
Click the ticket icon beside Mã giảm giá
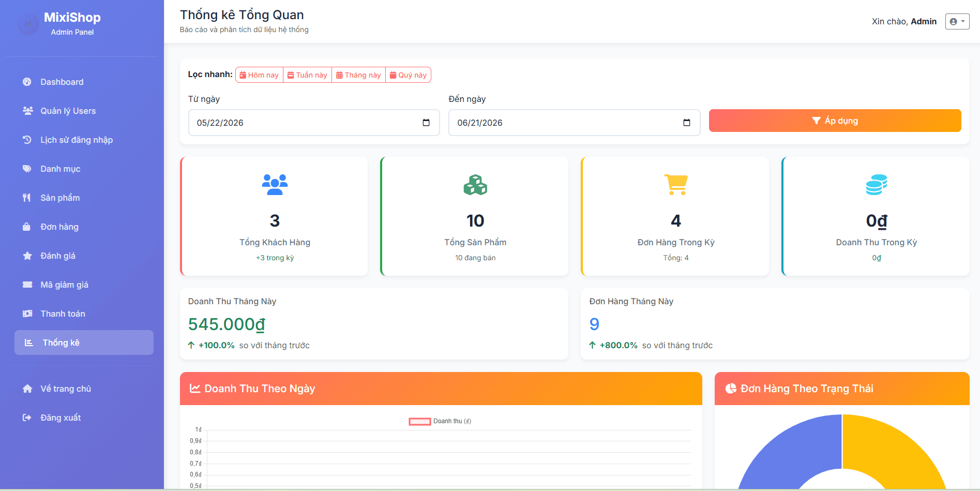27,285
